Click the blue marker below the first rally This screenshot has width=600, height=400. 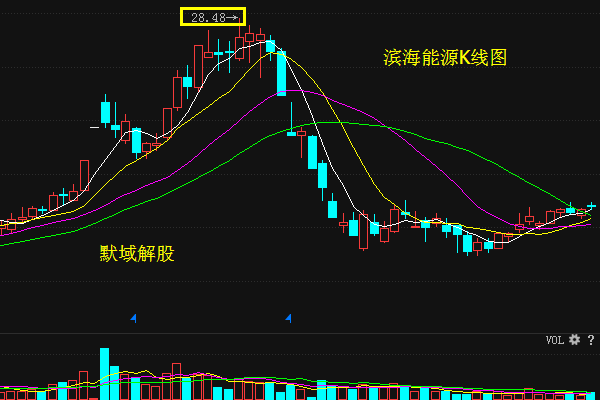(x=134, y=318)
